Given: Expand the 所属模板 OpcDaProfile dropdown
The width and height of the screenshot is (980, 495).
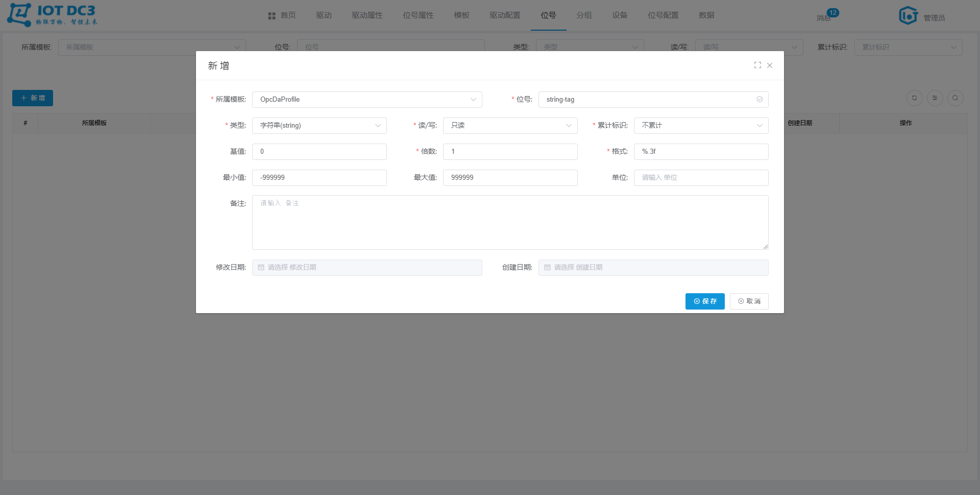Looking at the screenshot, I should coord(366,100).
